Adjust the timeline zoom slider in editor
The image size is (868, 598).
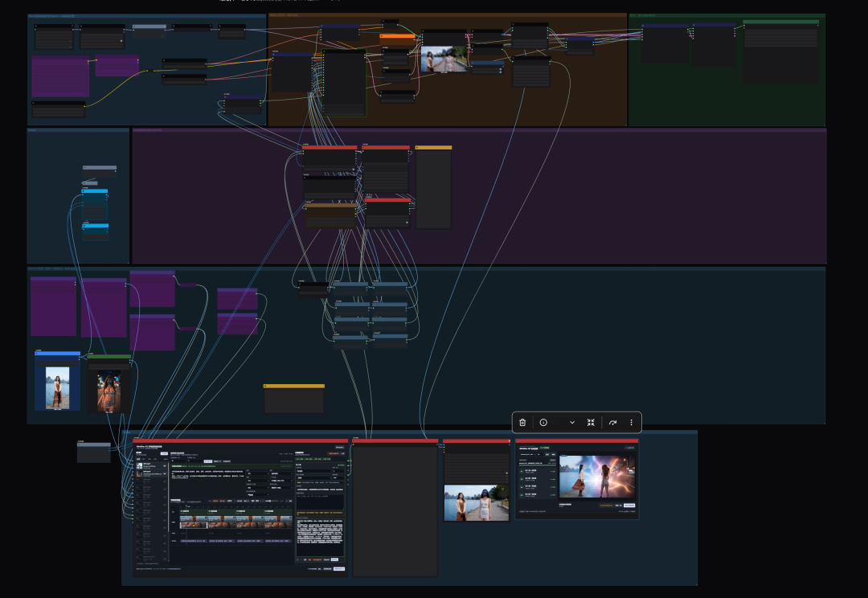tap(272, 501)
